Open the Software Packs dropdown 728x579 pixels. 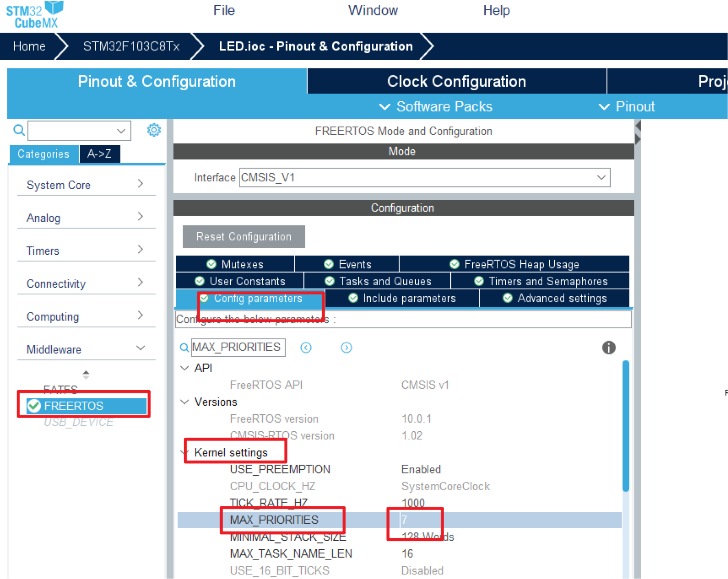click(x=436, y=107)
